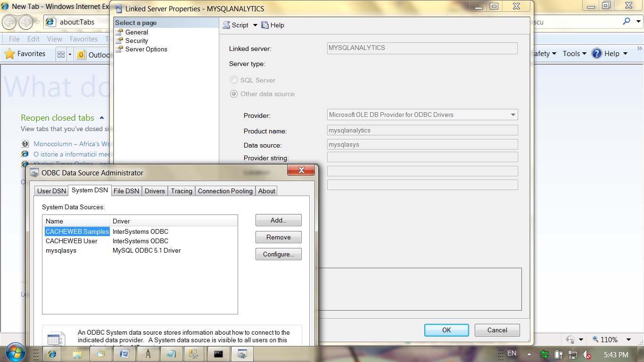
Task: Switch to the User DSN tab
Action: [x=51, y=191]
